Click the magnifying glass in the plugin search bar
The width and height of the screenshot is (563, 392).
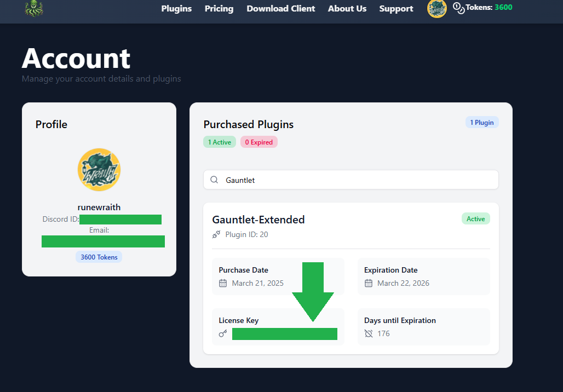pyautogui.click(x=214, y=180)
